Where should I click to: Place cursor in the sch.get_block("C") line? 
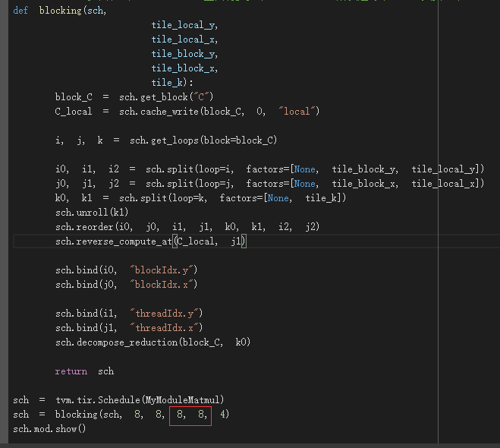[x=134, y=97]
